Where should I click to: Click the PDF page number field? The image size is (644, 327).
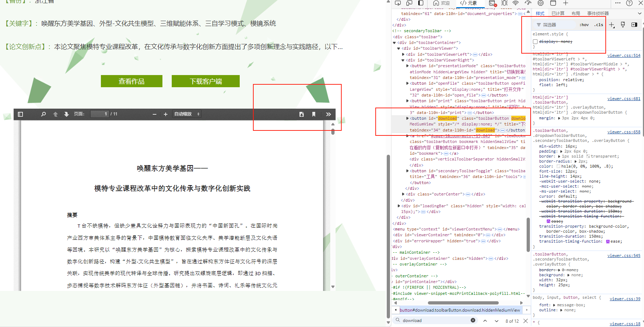tap(99, 114)
